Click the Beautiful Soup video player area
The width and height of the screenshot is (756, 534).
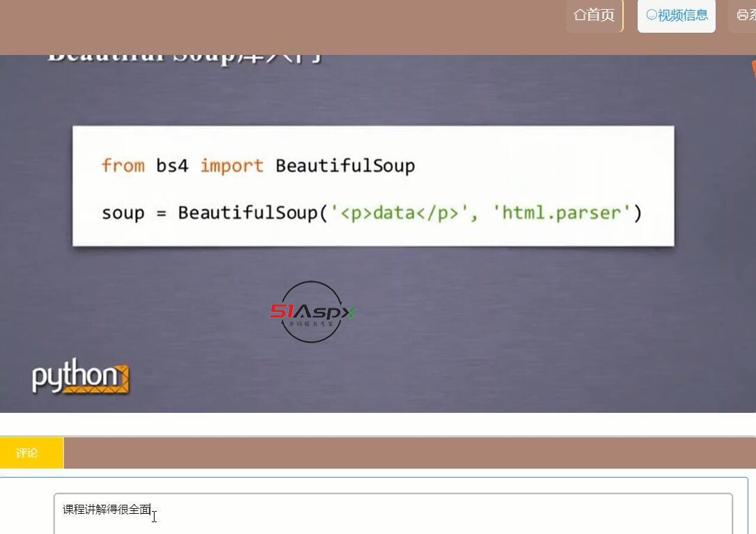(378, 233)
